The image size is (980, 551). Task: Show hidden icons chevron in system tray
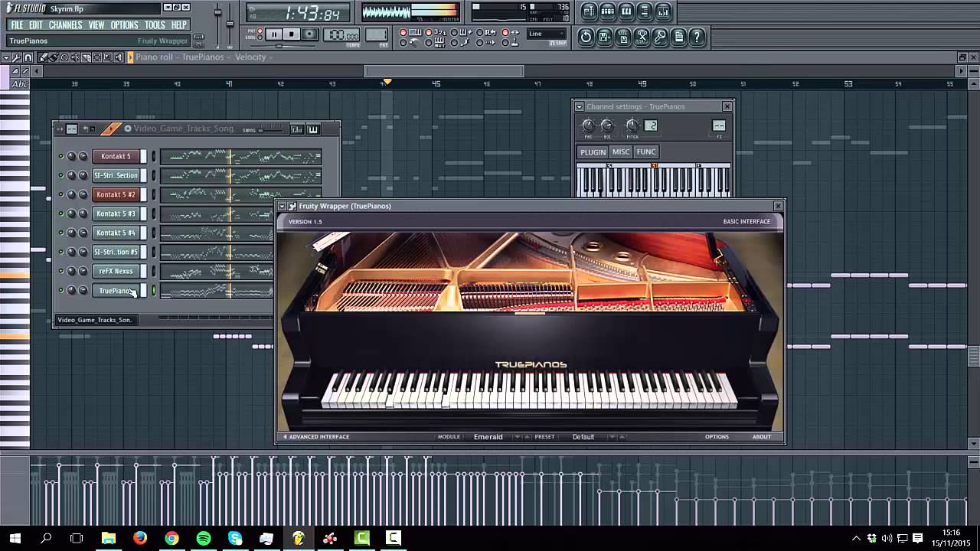856,538
